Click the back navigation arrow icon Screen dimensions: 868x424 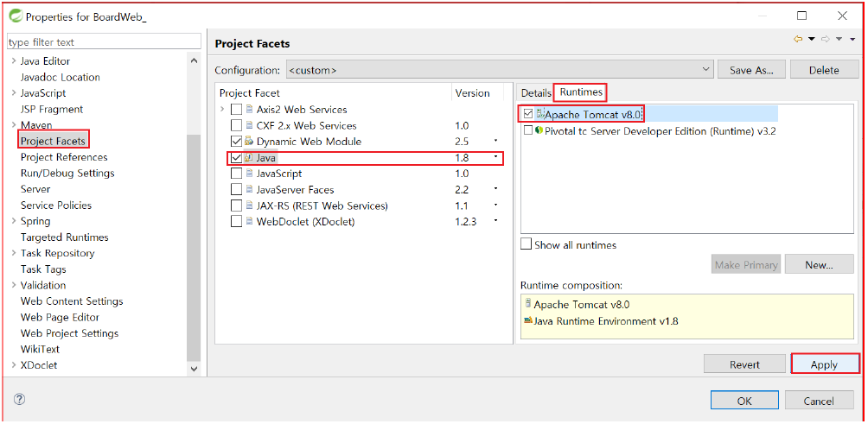click(798, 39)
